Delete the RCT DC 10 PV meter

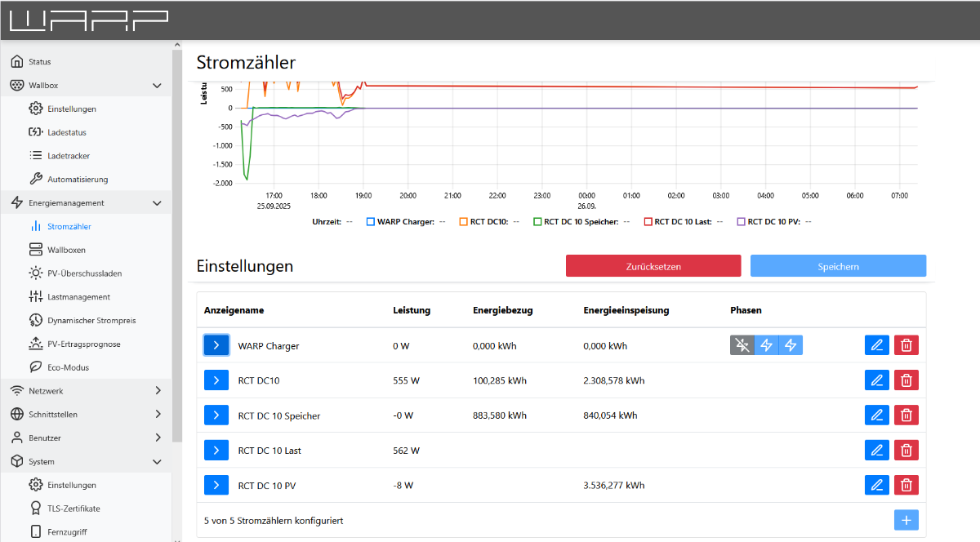click(x=906, y=485)
